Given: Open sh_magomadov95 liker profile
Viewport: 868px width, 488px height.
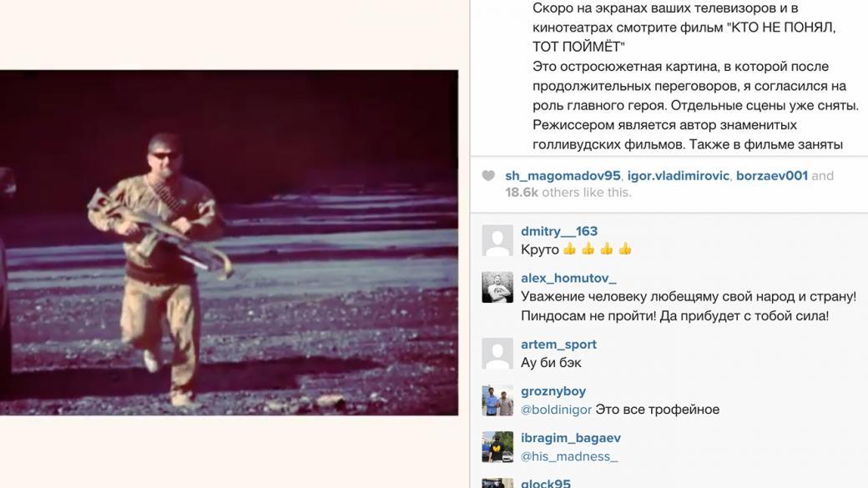Looking at the screenshot, I should pyautogui.click(x=563, y=176).
